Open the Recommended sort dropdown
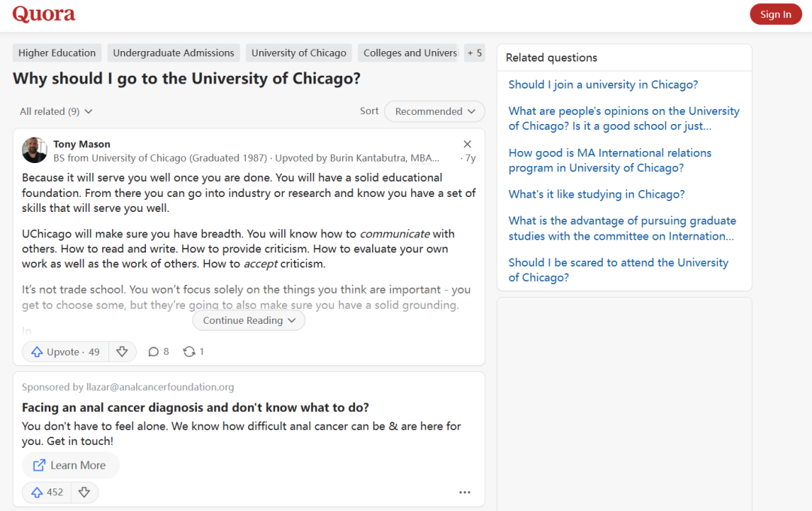 [x=435, y=111]
